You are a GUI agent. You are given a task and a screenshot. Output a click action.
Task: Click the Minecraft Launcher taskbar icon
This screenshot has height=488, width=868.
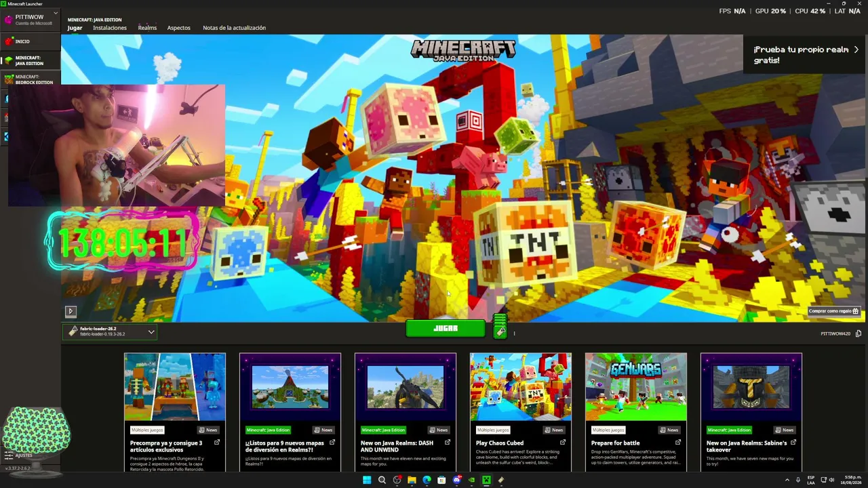[x=486, y=480]
